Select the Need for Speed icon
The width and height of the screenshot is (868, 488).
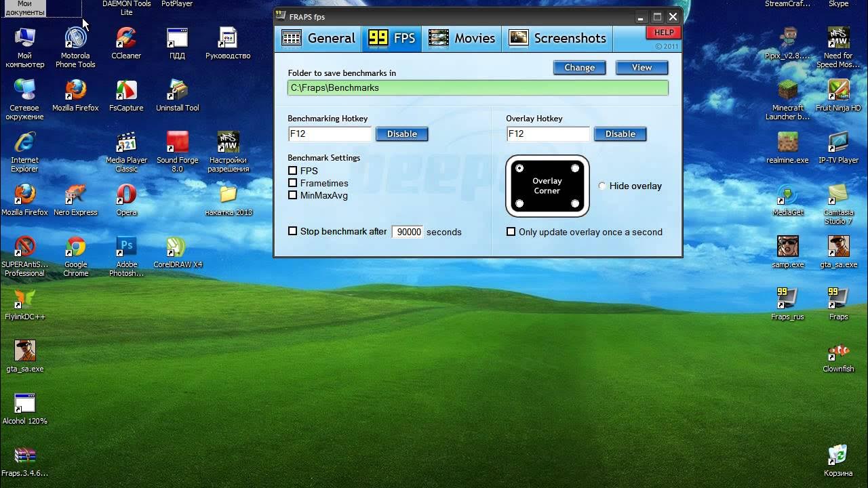pos(838,47)
